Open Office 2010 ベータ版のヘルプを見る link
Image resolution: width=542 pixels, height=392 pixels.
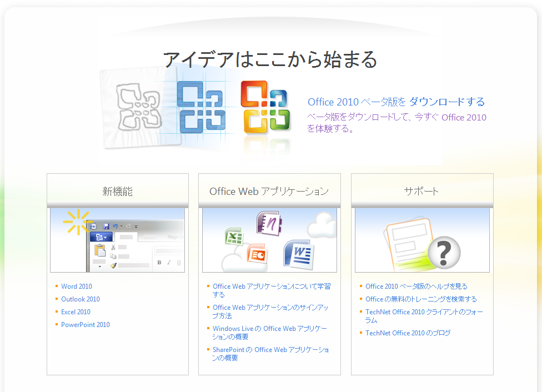pyautogui.click(x=416, y=286)
